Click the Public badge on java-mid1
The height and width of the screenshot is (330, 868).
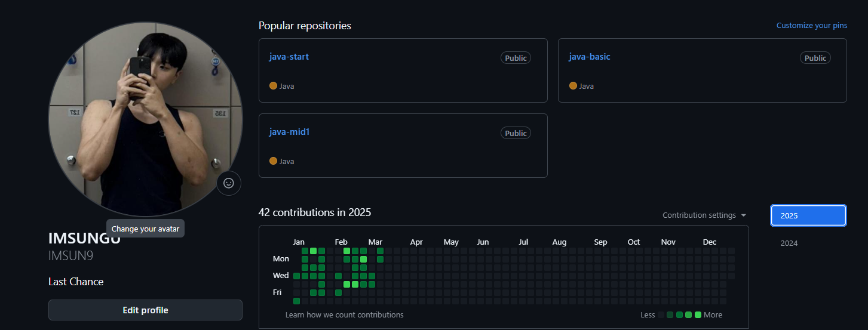coord(516,133)
